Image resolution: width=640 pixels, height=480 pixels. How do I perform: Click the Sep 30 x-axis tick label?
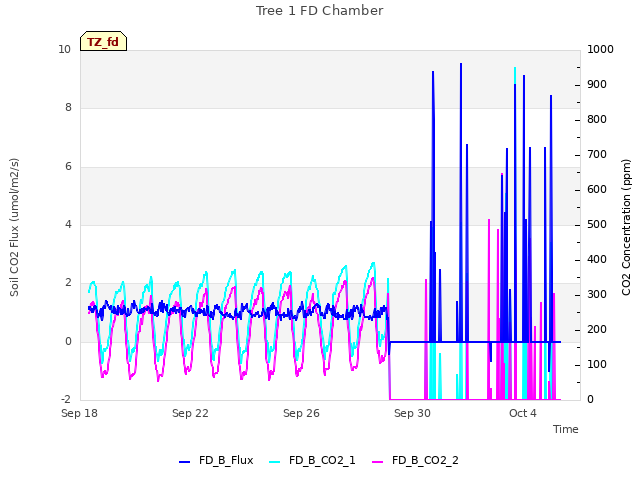click(412, 413)
